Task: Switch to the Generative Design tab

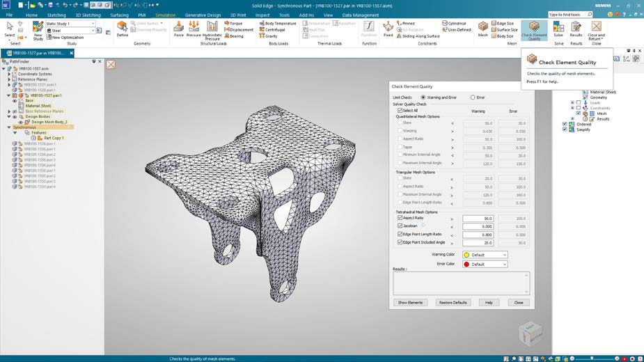Action: (203, 15)
